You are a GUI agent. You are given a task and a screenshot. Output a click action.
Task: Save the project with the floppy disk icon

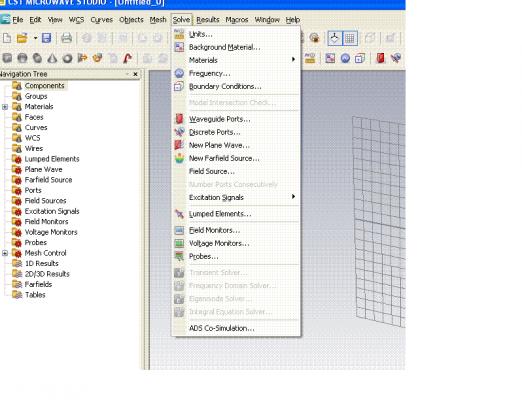click(x=46, y=38)
